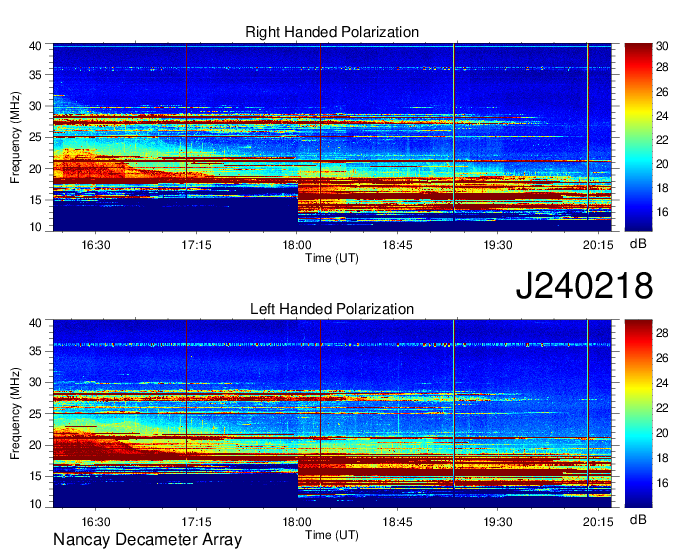Select 18:45 time tick under left-handed plot
The width and height of the screenshot is (680, 552).
click(x=397, y=522)
